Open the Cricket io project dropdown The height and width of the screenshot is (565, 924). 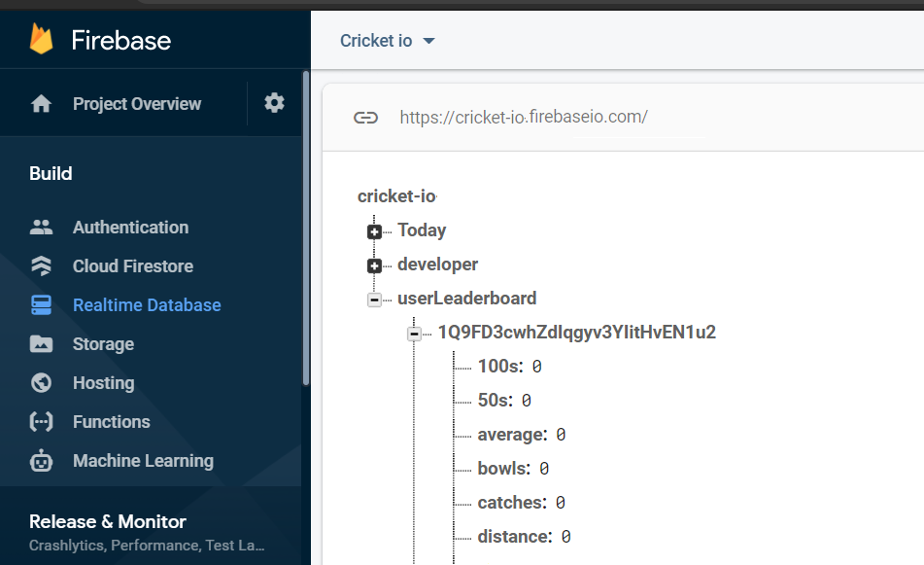pyautogui.click(x=387, y=41)
